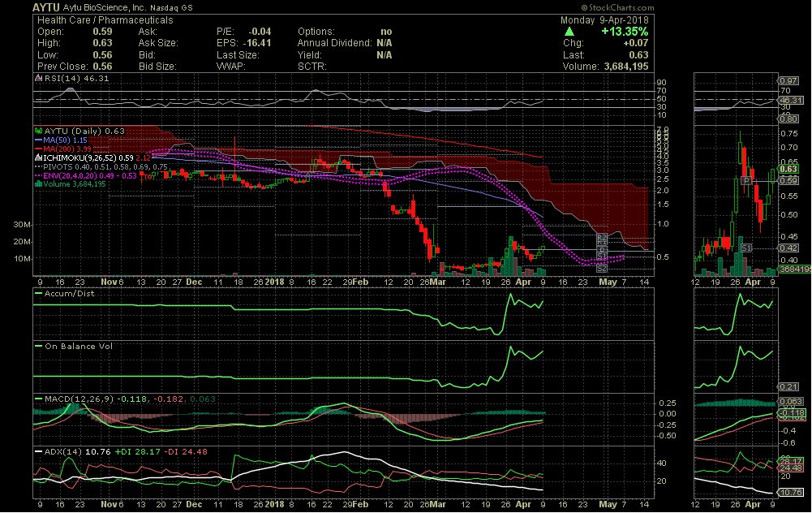Click the Volume 3,684,195 header value
The width and height of the screenshot is (812, 513).
(x=626, y=67)
